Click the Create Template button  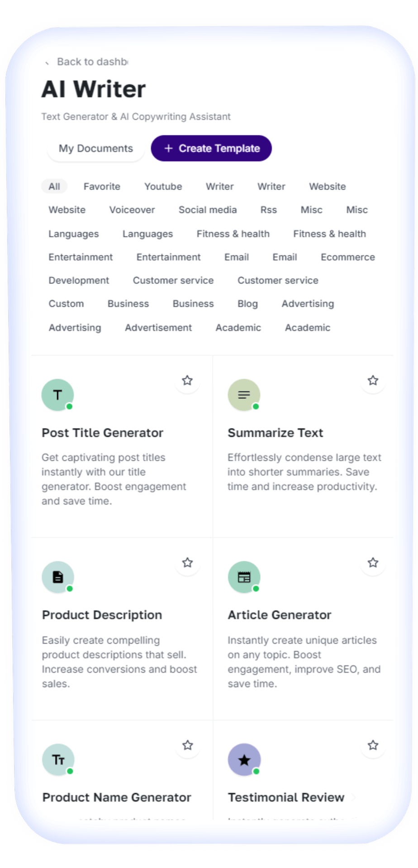(x=211, y=148)
